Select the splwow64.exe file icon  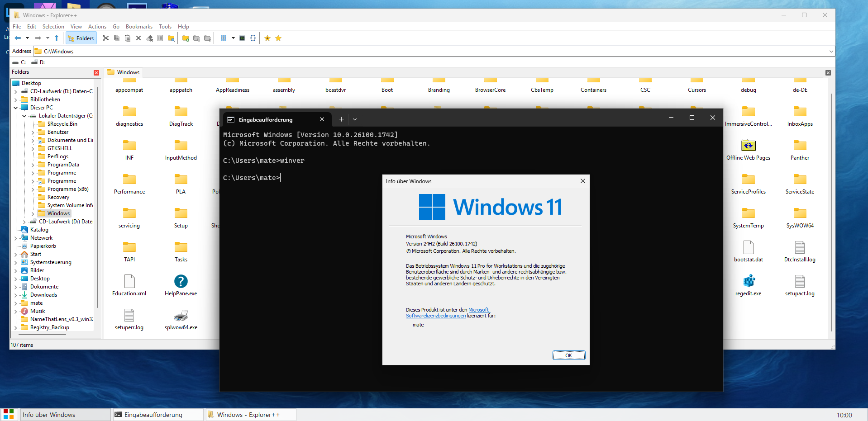pyautogui.click(x=181, y=315)
